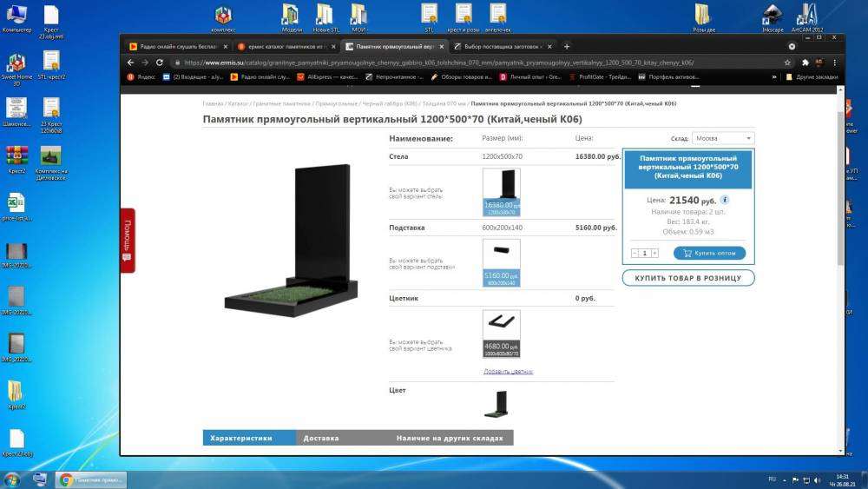Image resolution: width=868 pixels, height=489 pixels.
Task: Decrease quantity with the minus stepper
Action: click(x=635, y=253)
